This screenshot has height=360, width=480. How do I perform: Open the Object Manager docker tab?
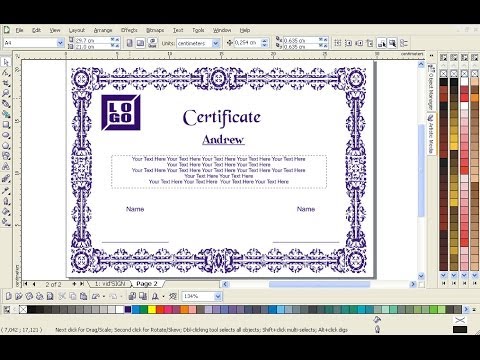431,87
